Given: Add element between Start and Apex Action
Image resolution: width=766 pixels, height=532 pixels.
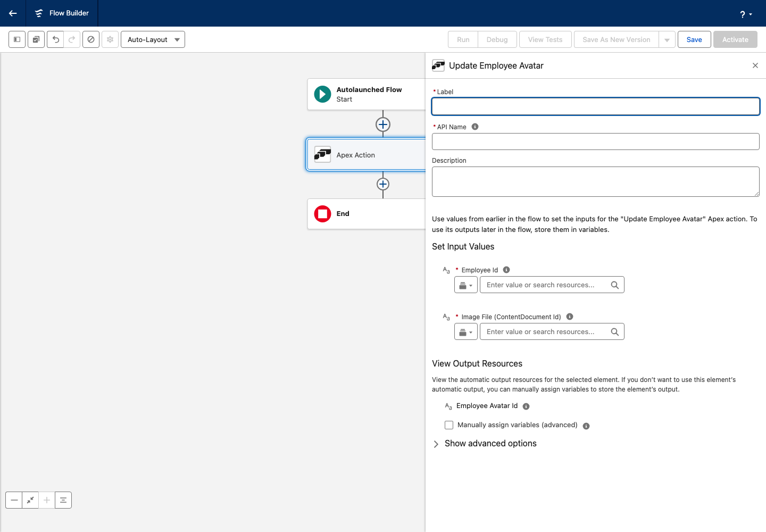Looking at the screenshot, I should click(383, 124).
